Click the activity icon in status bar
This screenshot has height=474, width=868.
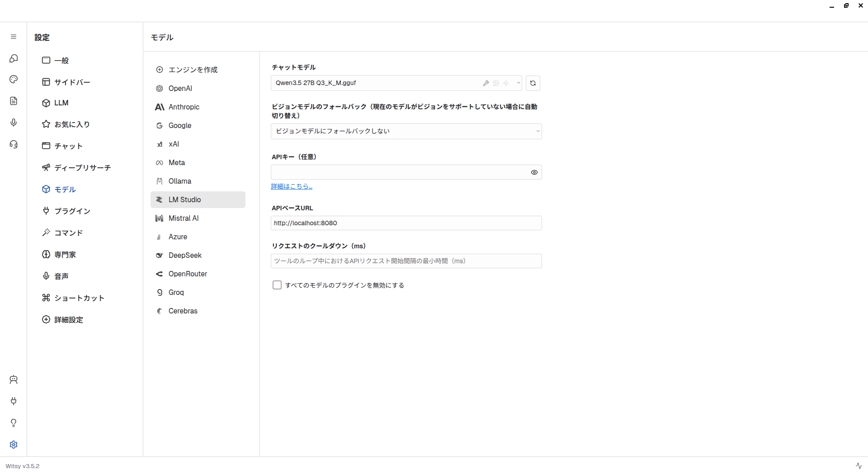tap(859, 466)
